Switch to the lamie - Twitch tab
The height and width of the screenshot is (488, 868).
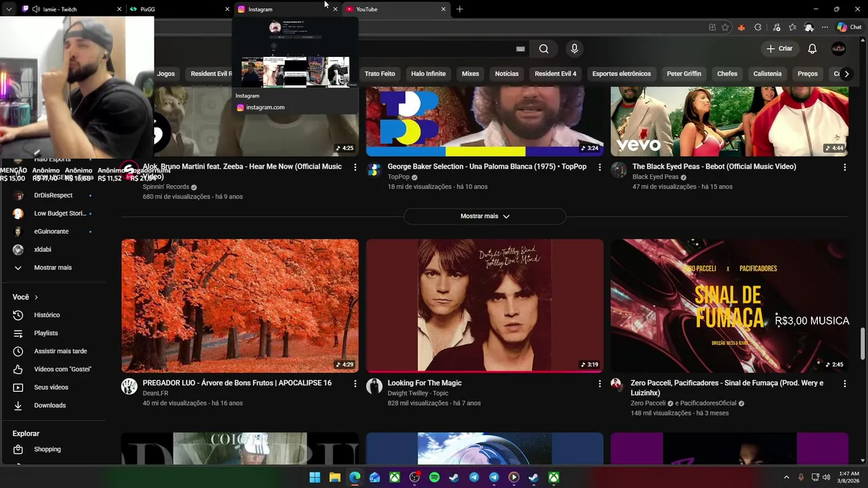coord(71,9)
